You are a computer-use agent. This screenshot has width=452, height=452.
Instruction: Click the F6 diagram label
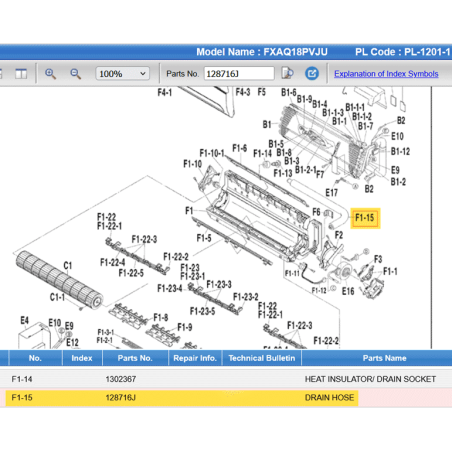point(316,212)
